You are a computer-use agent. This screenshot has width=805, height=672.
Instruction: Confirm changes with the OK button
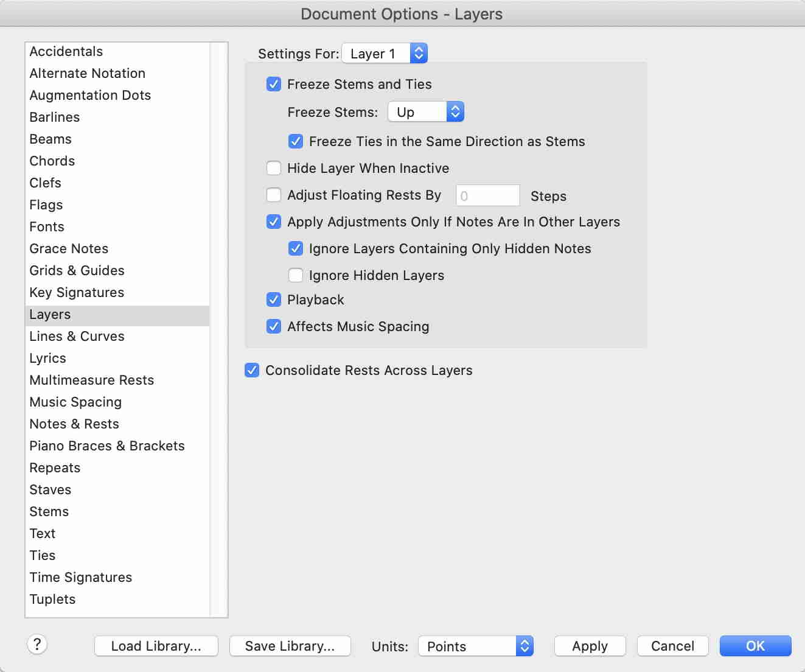coord(755,646)
